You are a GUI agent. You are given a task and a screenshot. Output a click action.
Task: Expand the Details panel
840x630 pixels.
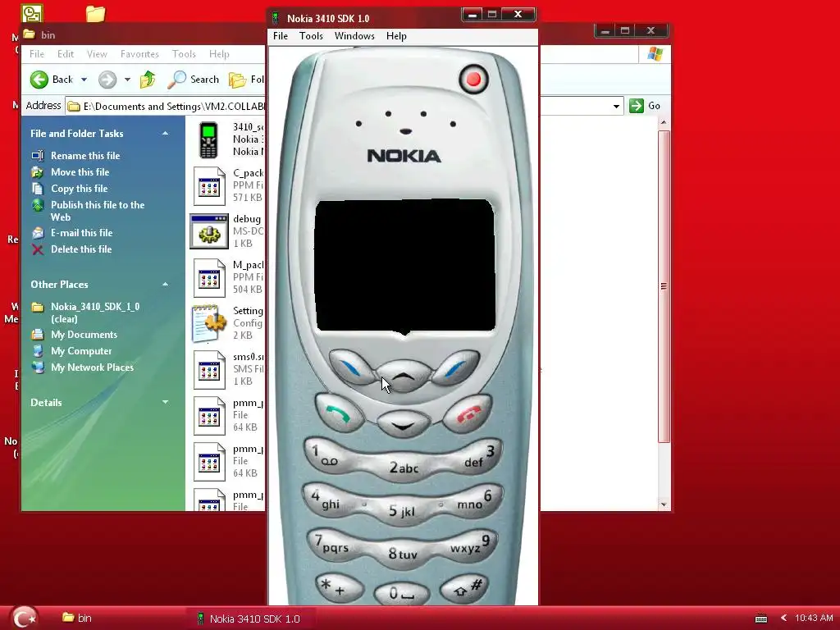click(x=165, y=402)
